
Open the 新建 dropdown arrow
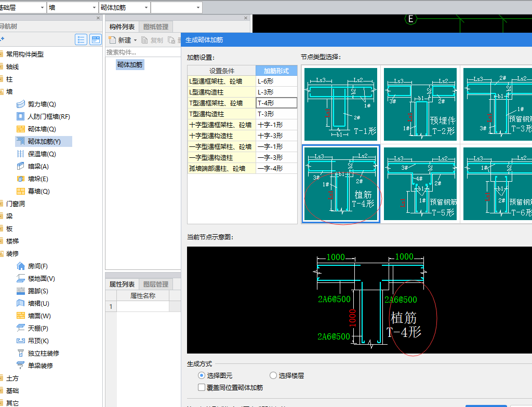coord(135,40)
